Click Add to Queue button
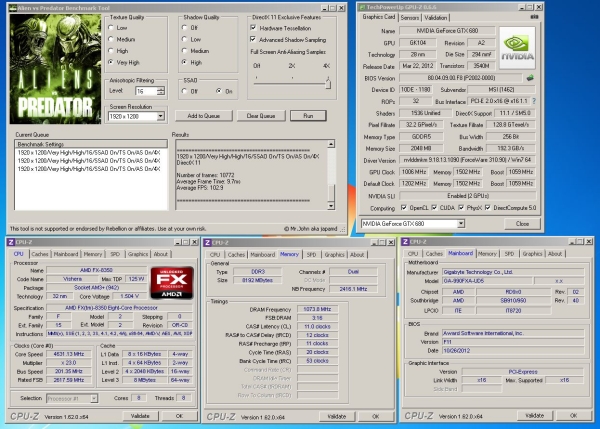 pyautogui.click(x=204, y=116)
